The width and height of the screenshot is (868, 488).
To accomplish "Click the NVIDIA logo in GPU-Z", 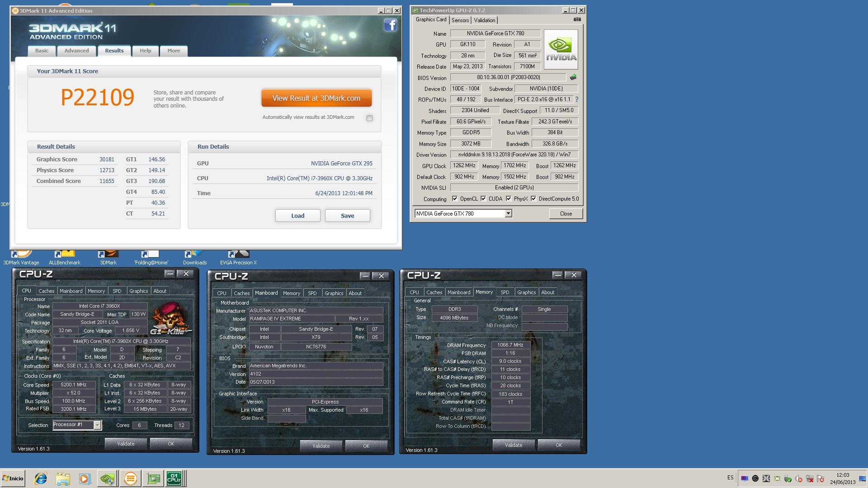I will pyautogui.click(x=561, y=49).
